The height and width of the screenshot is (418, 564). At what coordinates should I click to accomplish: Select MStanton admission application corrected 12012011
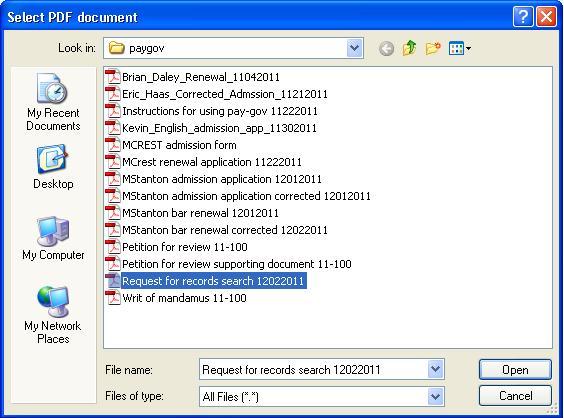[246, 196]
